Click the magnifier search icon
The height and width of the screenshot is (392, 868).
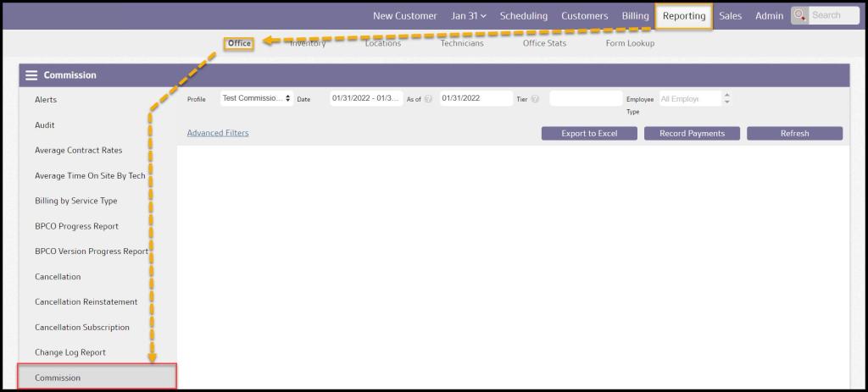pos(799,15)
